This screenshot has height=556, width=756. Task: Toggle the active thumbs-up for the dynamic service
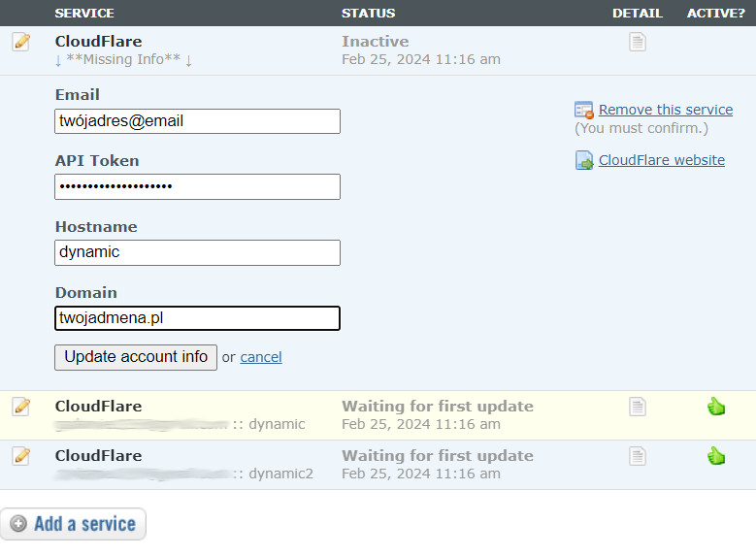point(716,407)
